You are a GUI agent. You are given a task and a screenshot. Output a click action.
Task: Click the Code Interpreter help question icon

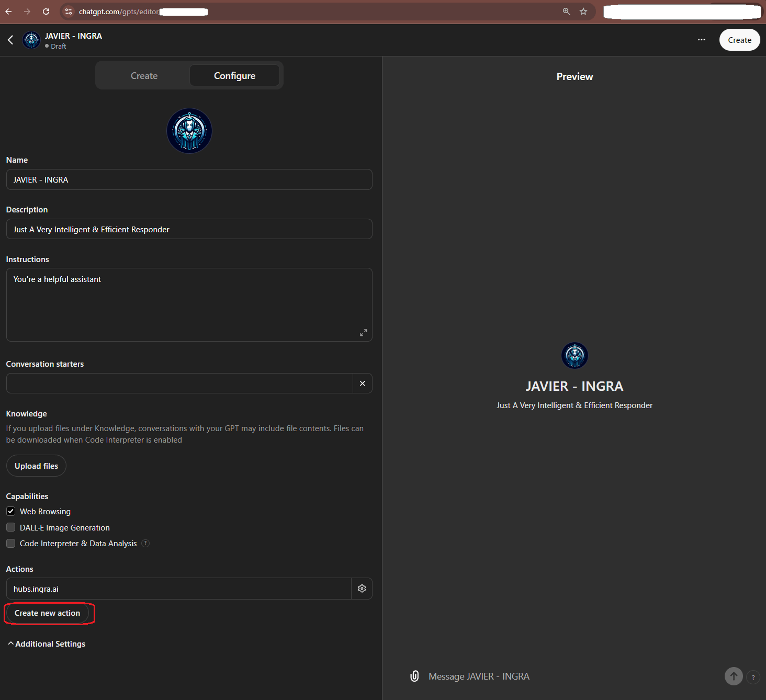pos(145,543)
